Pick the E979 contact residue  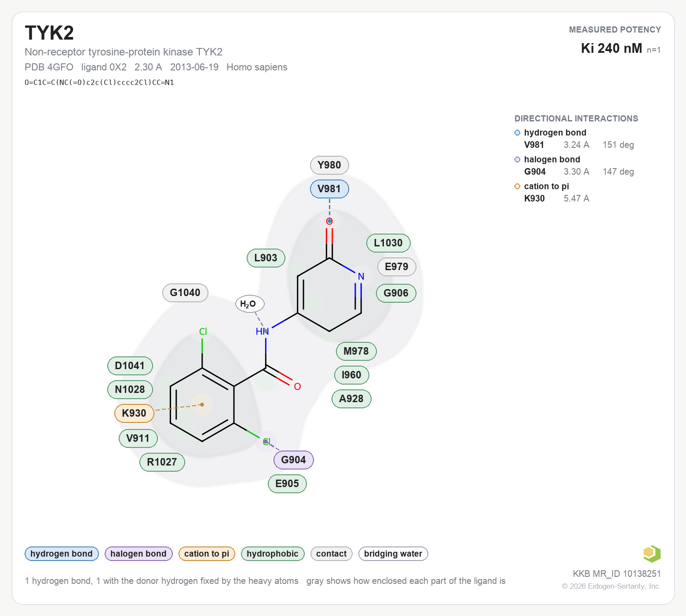(x=397, y=267)
